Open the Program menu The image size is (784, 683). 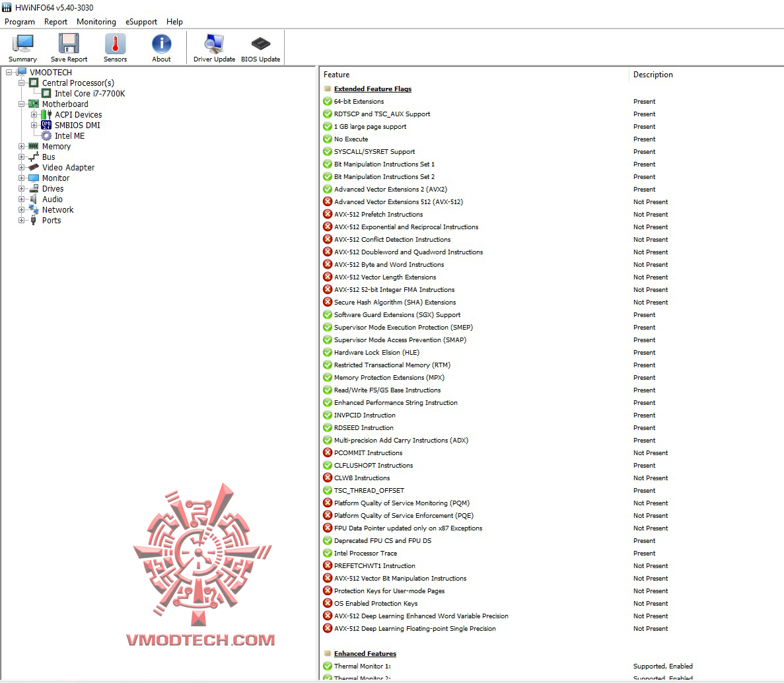[x=20, y=22]
